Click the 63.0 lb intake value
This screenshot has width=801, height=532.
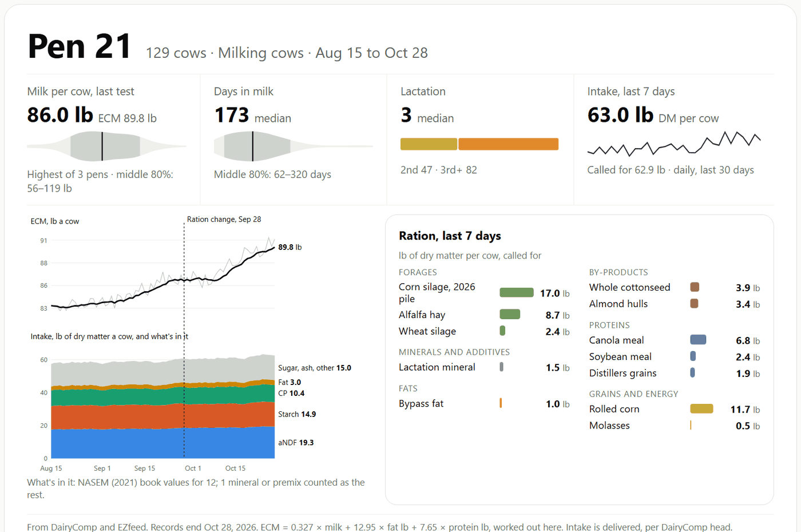(620, 115)
